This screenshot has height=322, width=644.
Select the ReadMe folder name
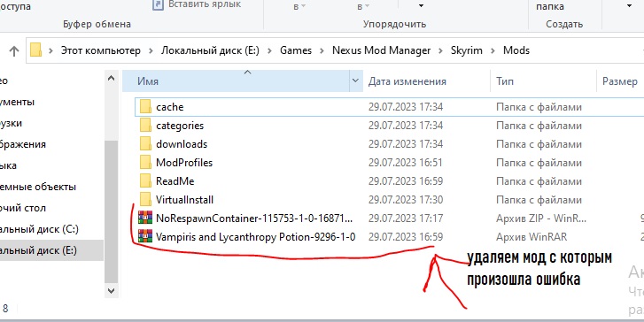coord(175,180)
